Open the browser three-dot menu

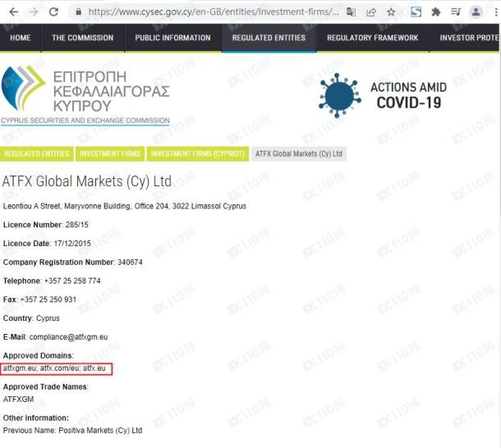[x=496, y=12]
